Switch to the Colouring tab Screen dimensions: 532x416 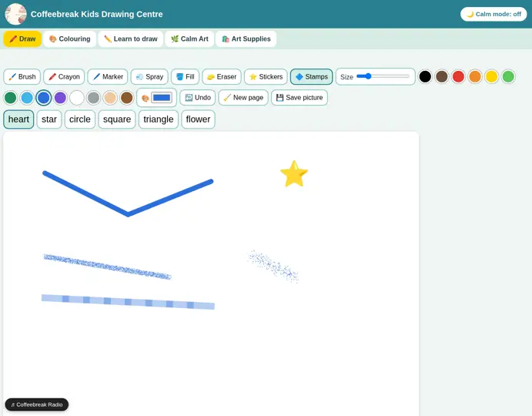click(x=69, y=39)
